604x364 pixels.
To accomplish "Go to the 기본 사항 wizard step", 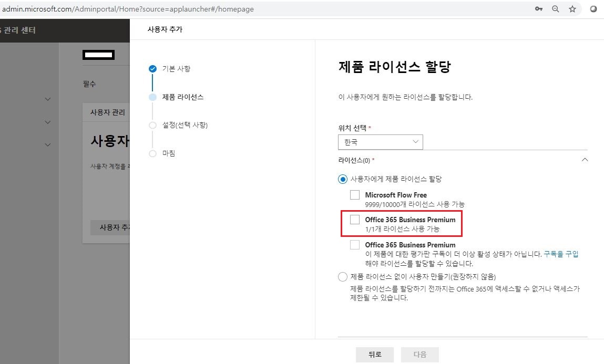I will pyautogui.click(x=176, y=69).
